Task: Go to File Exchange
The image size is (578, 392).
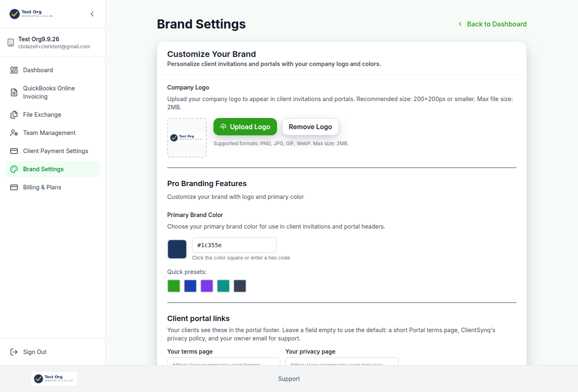Action: [52, 115]
